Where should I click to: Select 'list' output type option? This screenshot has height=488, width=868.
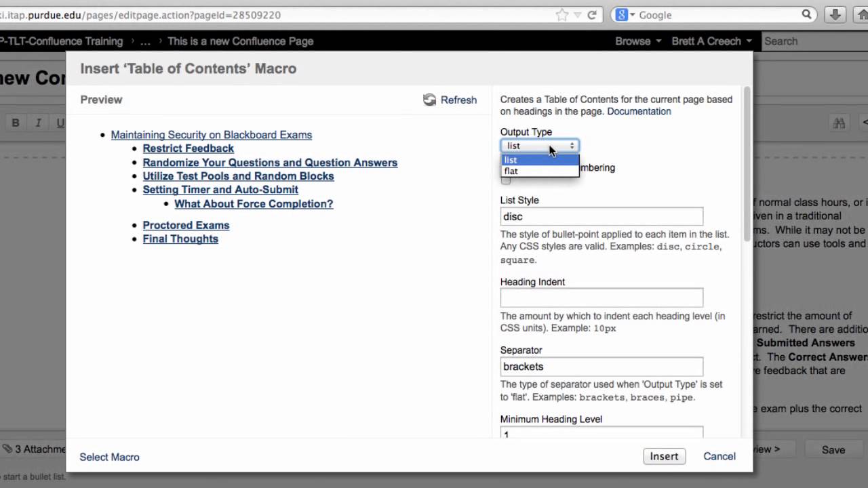point(540,160)
